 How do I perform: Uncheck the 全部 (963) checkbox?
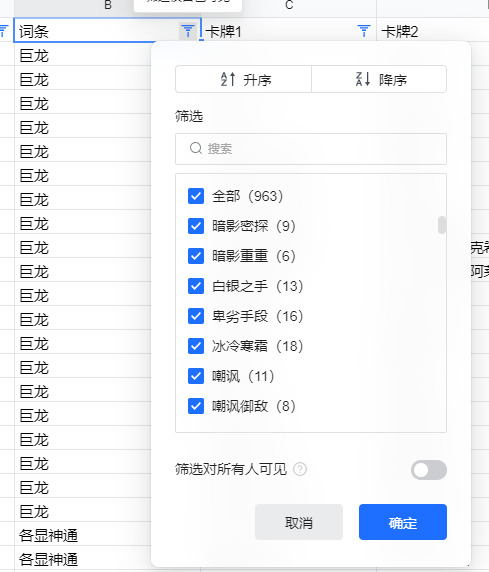click(196, 196)
